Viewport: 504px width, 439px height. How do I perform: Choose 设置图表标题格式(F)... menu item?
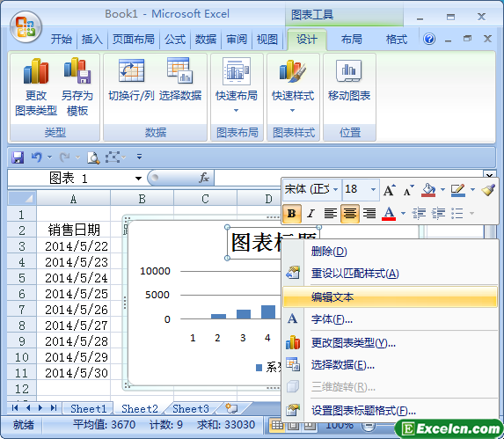pyautogui.click(x=390, y=410)
